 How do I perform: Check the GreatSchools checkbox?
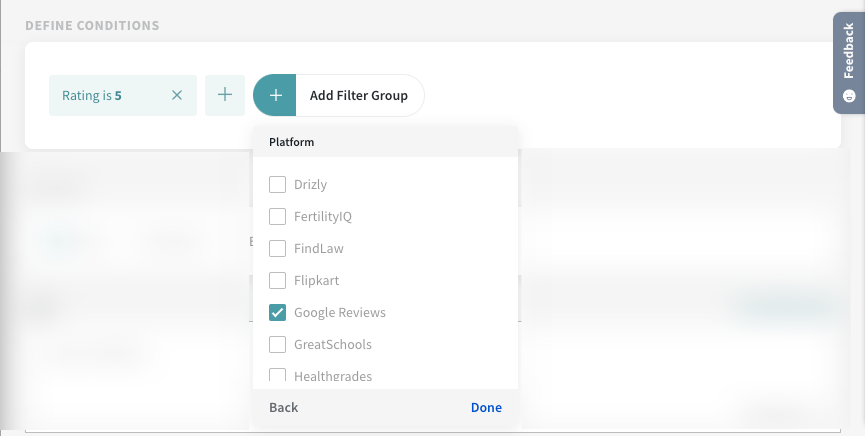click(x=278, y=344)
